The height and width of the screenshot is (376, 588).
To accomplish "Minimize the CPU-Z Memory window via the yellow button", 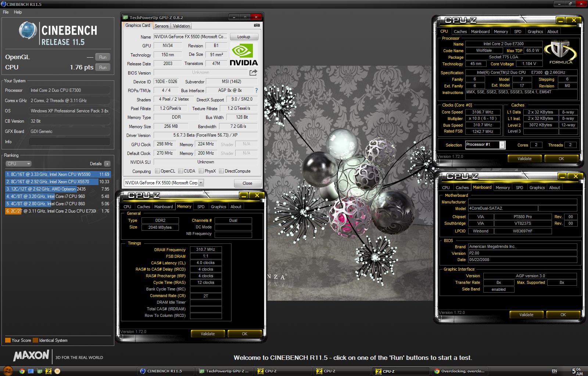I will tap(244, 195).
